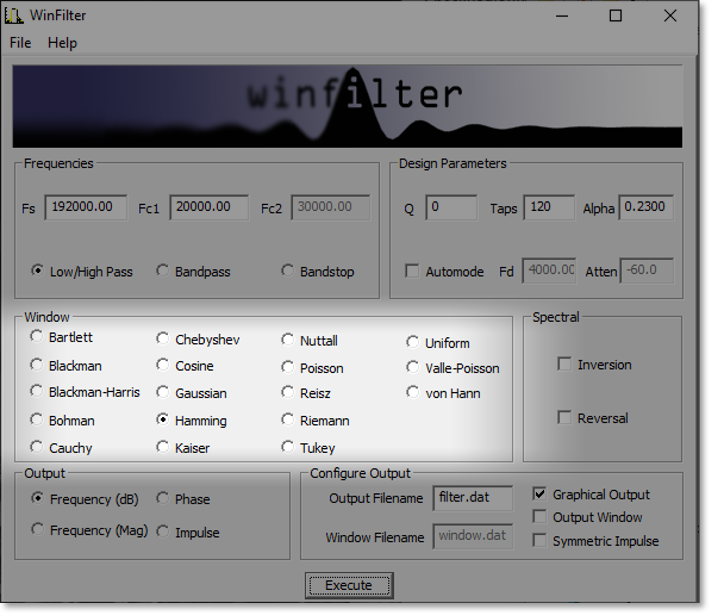Set output to Impulse
This screenshot has width=709, height=613.
pyautogui.click(x=163, y=532)
